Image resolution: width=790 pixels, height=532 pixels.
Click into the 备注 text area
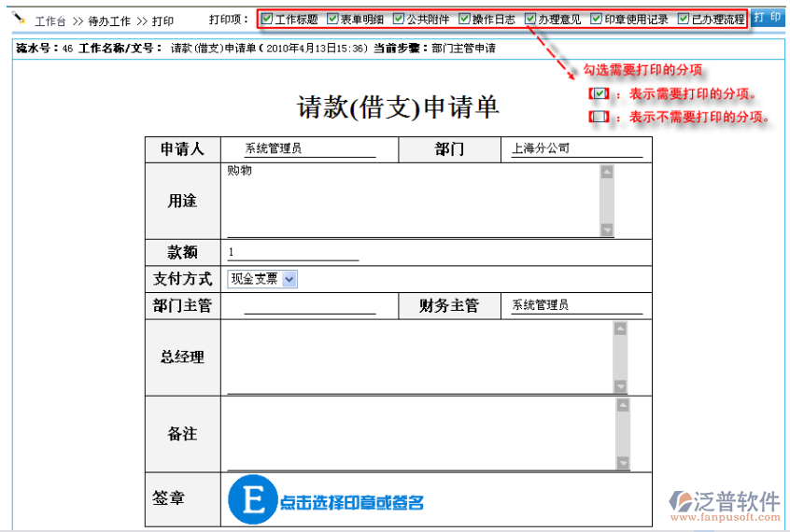tap(421, 434)
